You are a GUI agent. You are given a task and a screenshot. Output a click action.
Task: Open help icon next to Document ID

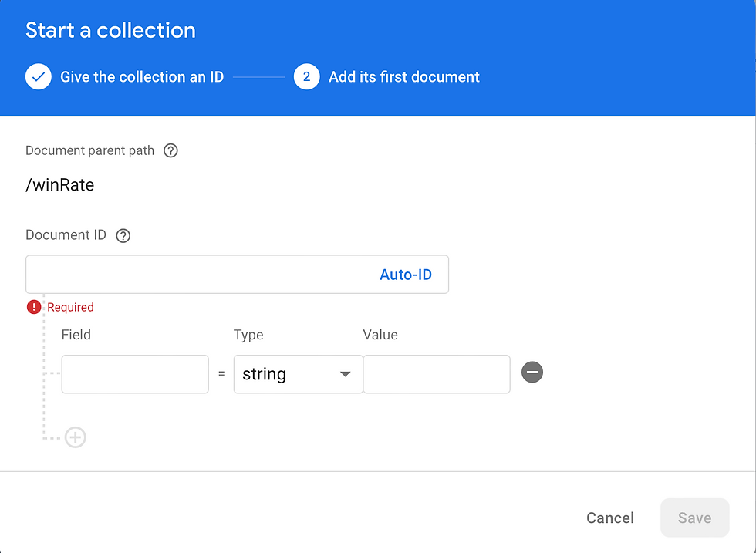click(123, 236)
